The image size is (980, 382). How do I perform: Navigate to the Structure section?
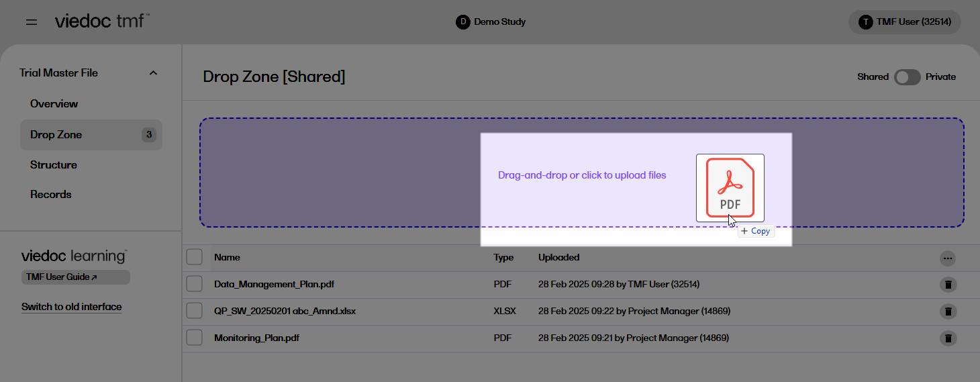[x=54, y=165]
